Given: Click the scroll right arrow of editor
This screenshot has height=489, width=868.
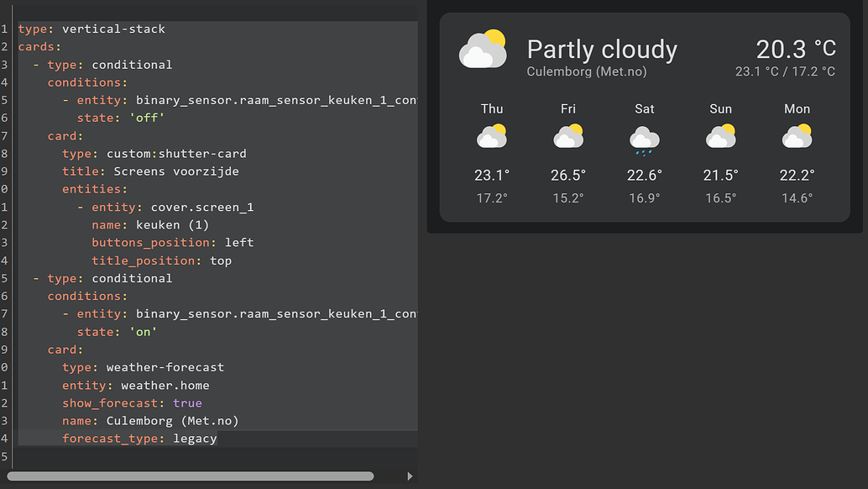Looking at the screenshot, I should point(410,476).
